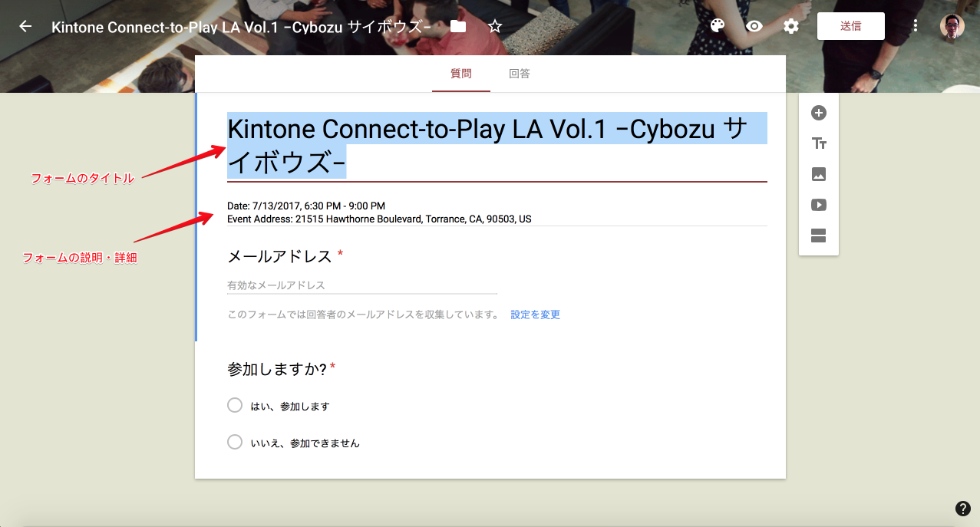Viewport: 980px width, 527px height.
Task: Open the color palette theme options
Action: tap(718, 26)
